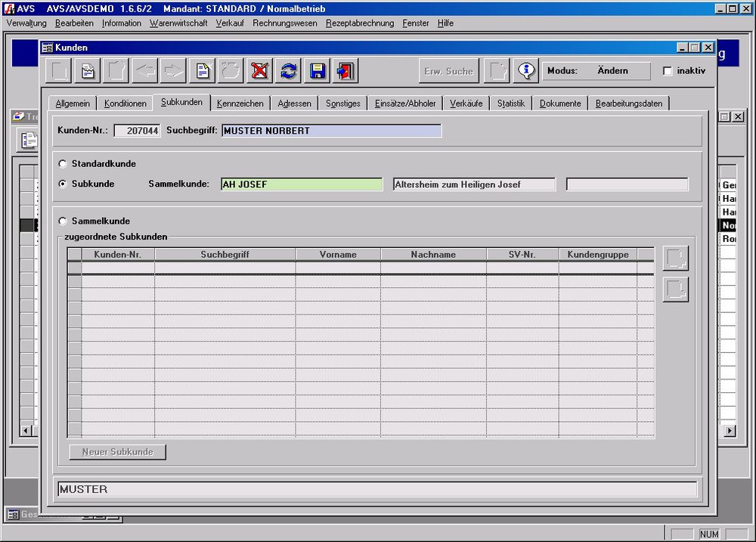Click the blue refresh arrows icon
This screenshot has height=542, width=756.
[x=288, y=71]
